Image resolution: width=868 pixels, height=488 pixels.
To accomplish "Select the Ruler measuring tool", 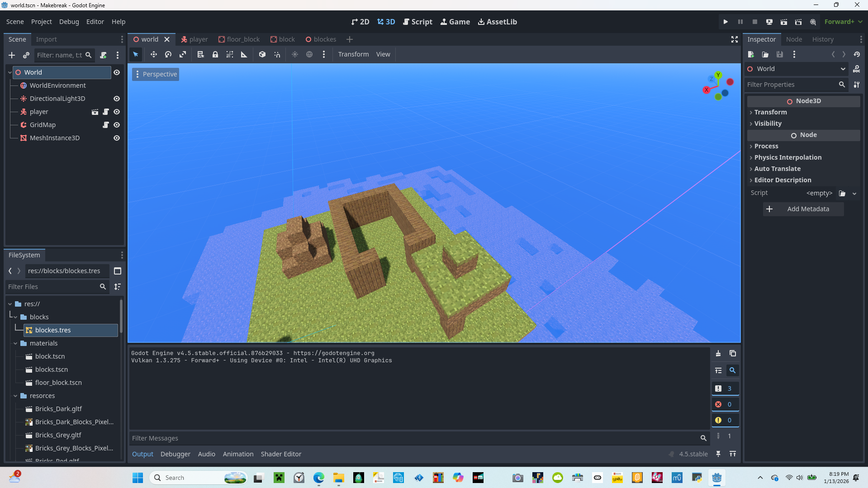I will click(x=244, y=54).
